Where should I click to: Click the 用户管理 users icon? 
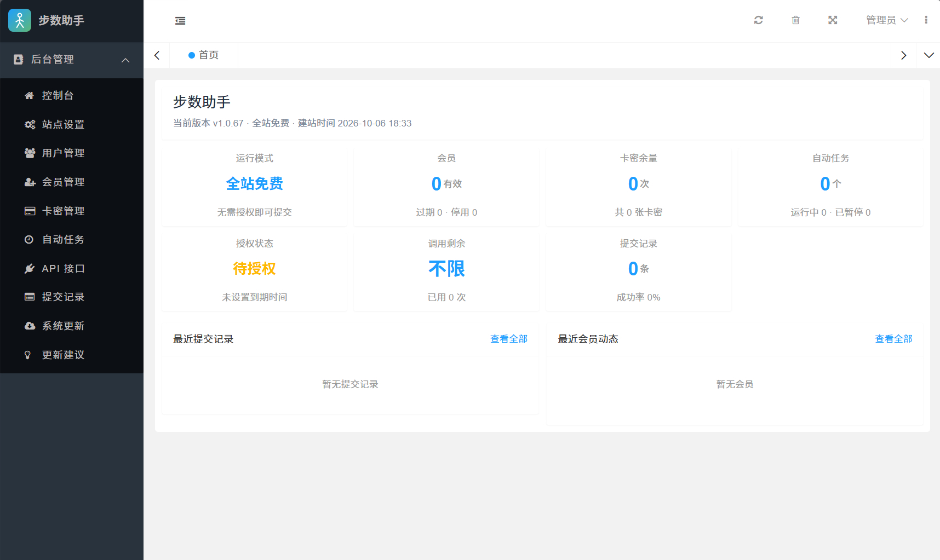tap(30, 153)
